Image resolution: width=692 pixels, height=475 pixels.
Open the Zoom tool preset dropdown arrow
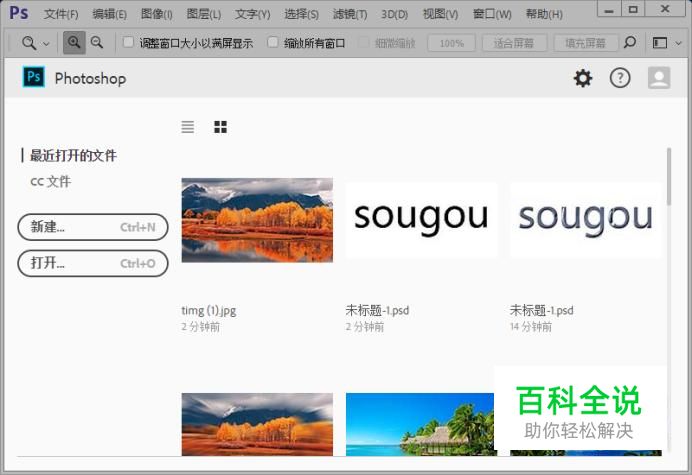pyautogui.click(x=46, y=43)
